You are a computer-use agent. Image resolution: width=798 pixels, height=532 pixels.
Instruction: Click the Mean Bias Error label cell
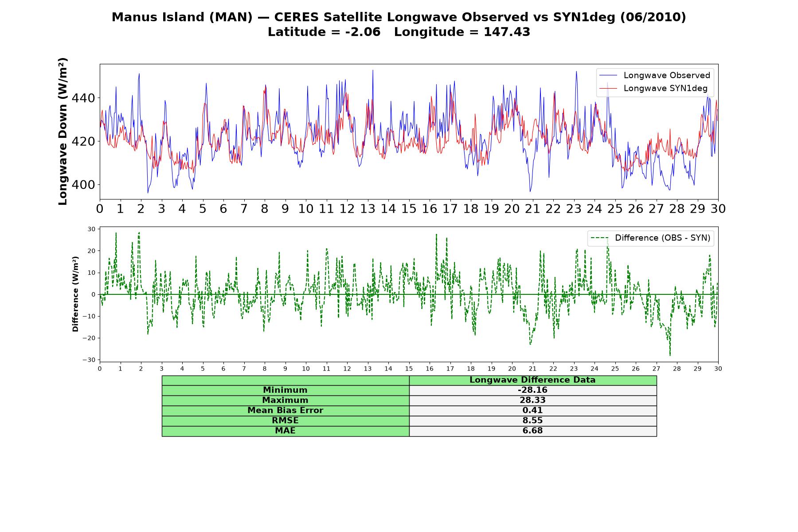point(285,411)
